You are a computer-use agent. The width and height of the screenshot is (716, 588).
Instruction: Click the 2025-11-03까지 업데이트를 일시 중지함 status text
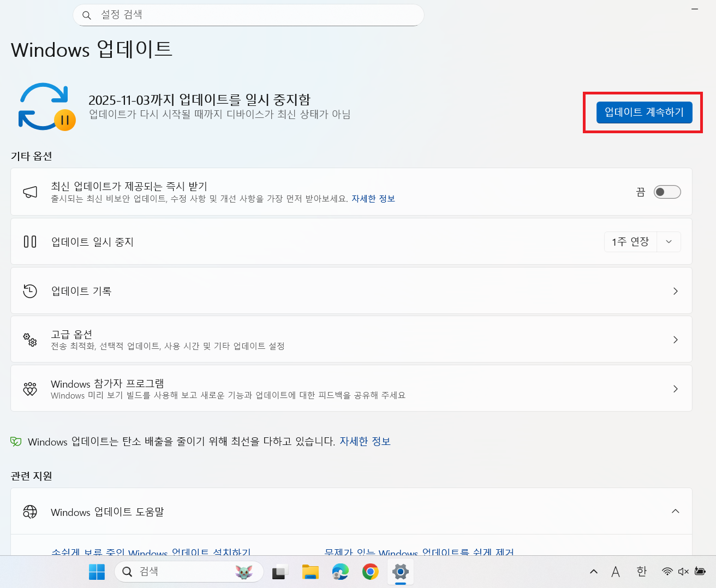pyautogui.click(x=199, y=99)
